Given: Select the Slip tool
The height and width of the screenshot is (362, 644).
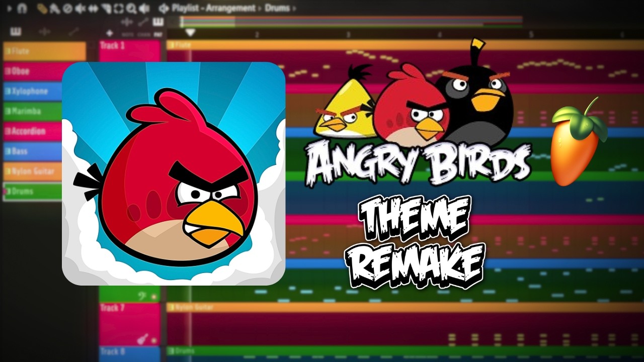Looking at the screenshot, I should point(93,9).
